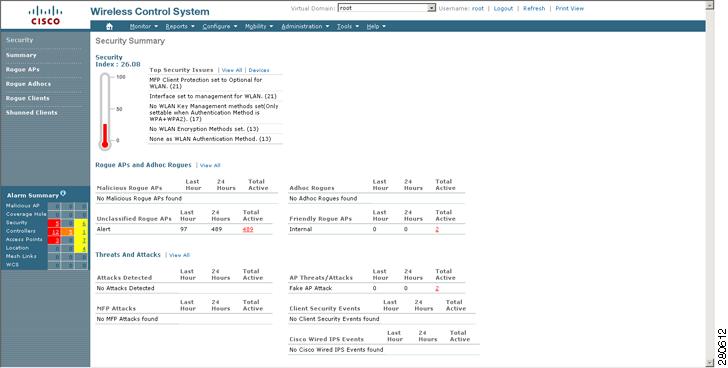Open the Tools menu

[x=348, y=26]
